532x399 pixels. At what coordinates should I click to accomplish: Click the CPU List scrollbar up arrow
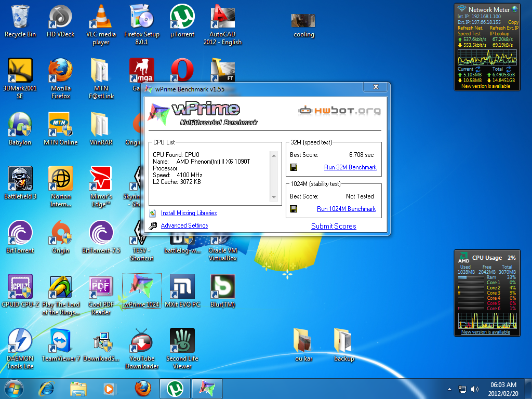(x=274, y=155)
